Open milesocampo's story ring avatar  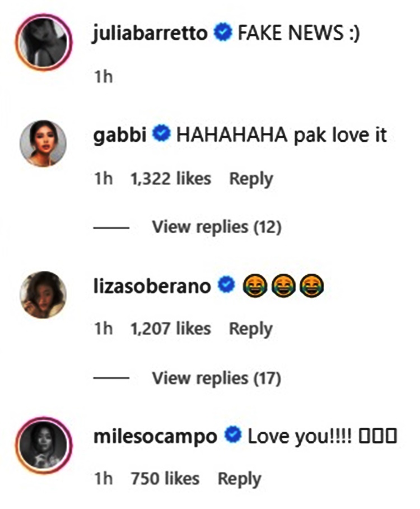[x=44, y=445]
